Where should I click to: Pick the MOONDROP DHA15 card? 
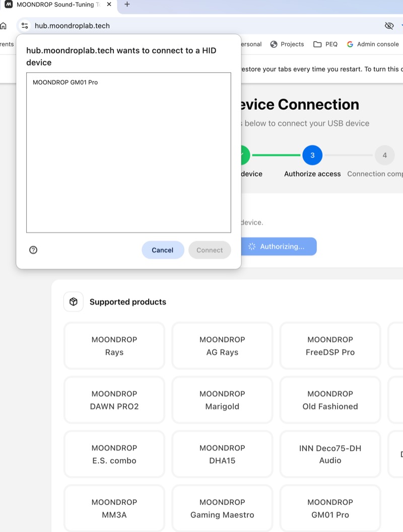[x=222, y=454]
